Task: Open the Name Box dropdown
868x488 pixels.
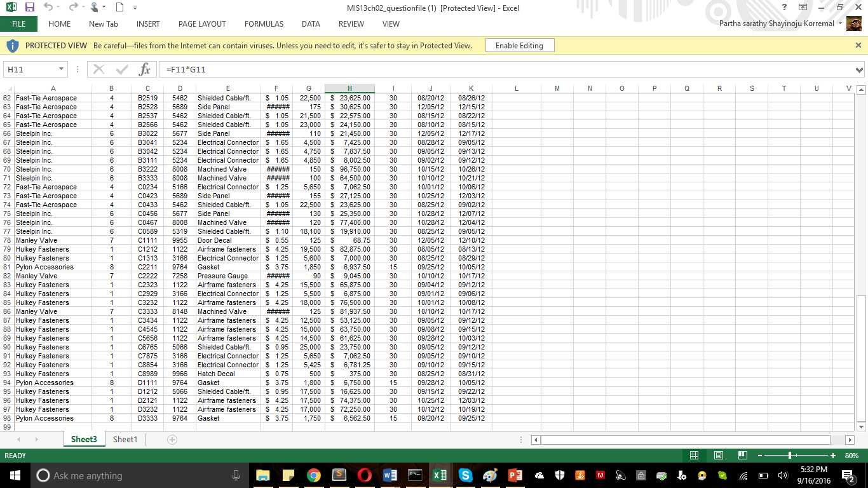Action: point(60,69)
